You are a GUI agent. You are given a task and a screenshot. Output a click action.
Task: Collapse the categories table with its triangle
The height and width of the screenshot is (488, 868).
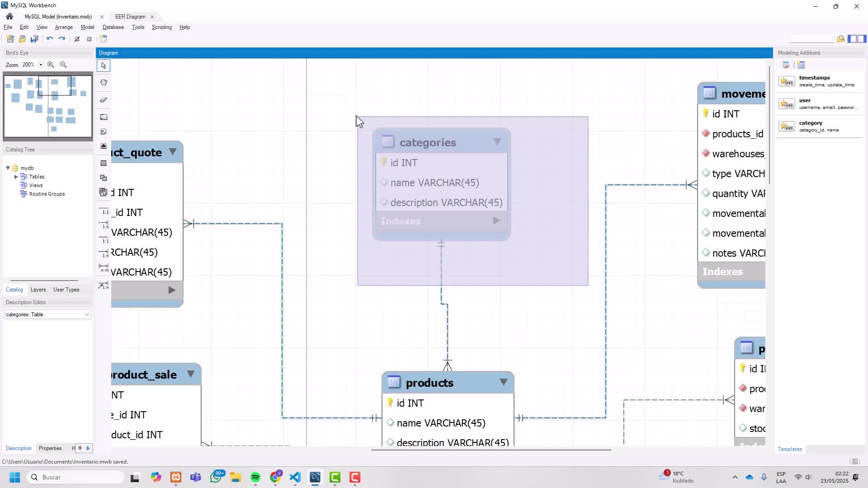497,142
